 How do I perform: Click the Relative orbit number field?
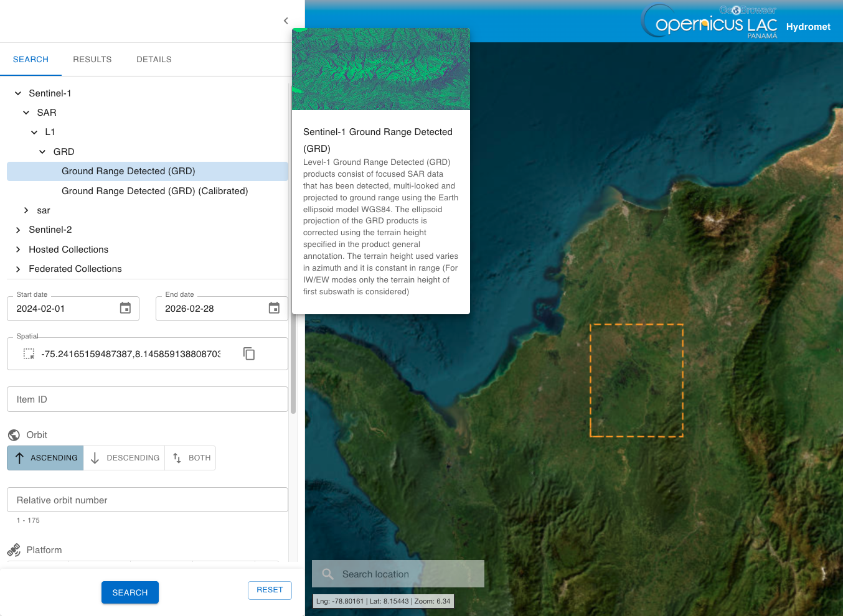(x=148, y=500)
